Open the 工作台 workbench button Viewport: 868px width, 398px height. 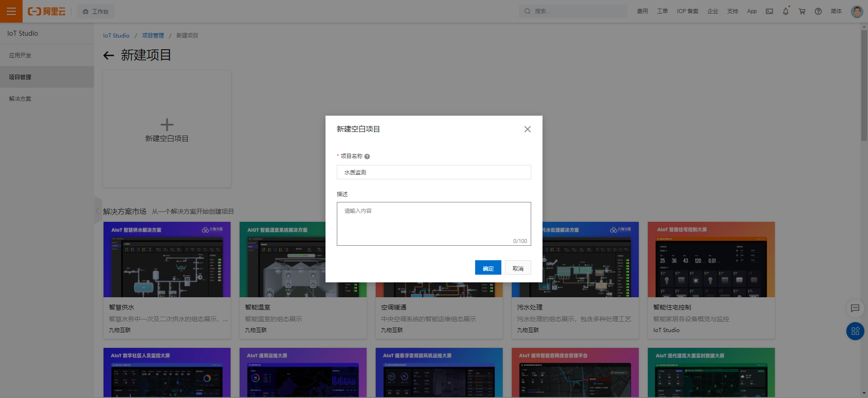96,11
